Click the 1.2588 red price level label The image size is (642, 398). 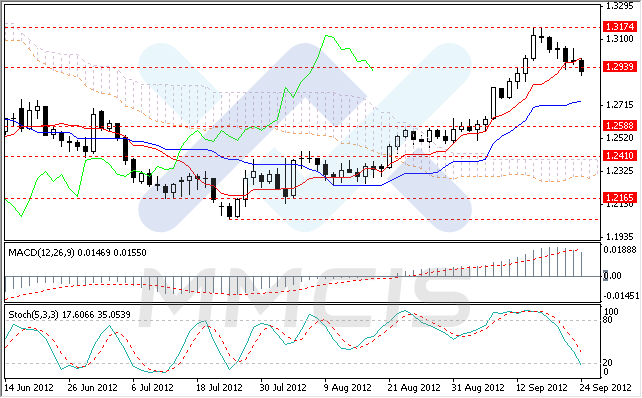(x=620, y=125)
